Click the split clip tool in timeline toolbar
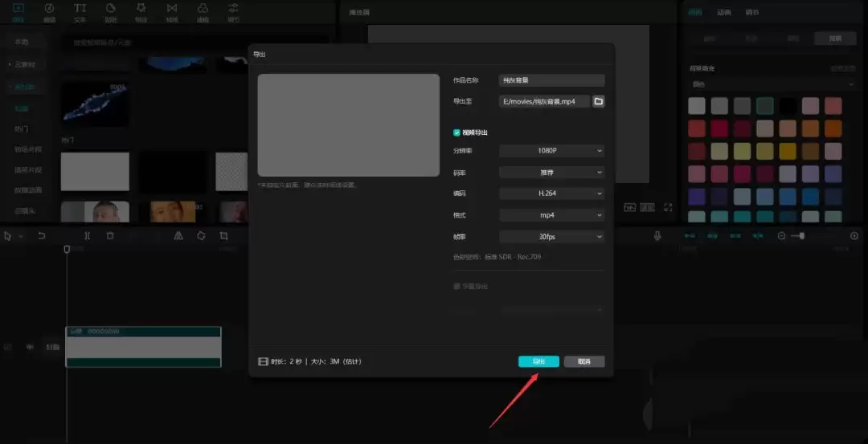 pyautogui.click(x=87, y=236)
